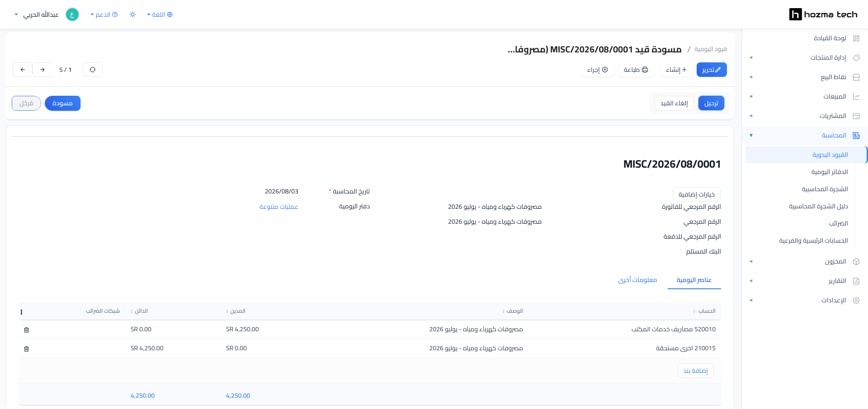The width and height of the screenshot is (868, 409).
Task: Open الضرائب in sidebar
Action: pyautogui.click(x=838, y=224)
